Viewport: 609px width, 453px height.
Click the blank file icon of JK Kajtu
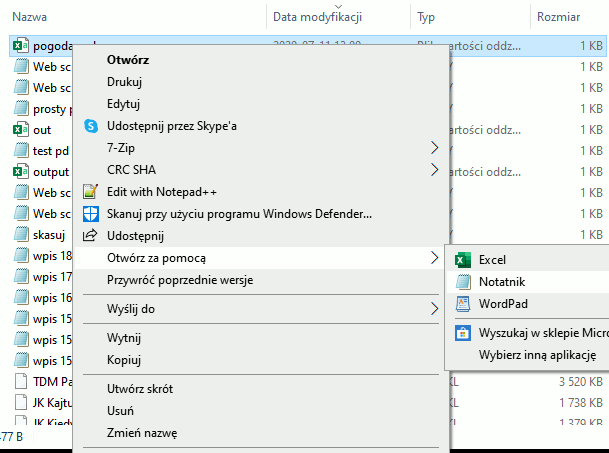(x=21, y=402)
